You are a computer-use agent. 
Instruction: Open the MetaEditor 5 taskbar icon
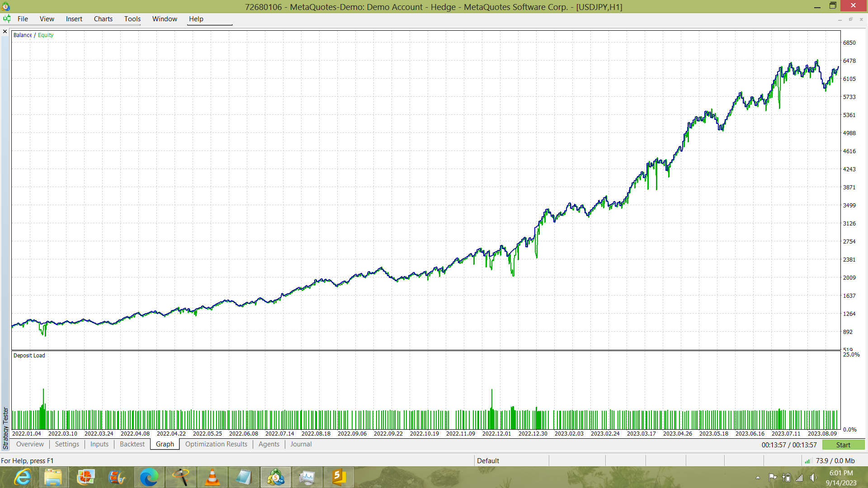[x=339, y=477]
